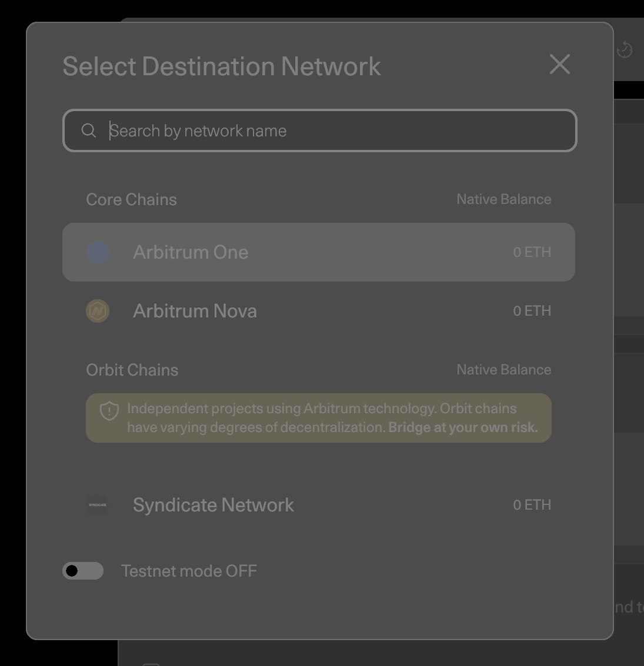Click the toggle knob next to Testnet mode

(x=74, y=571)
